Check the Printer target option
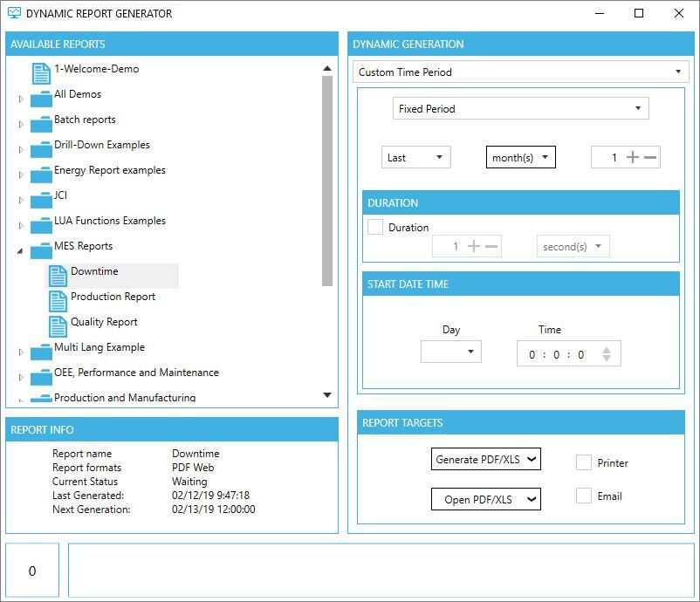700x602 pixels. pos(584,462)
